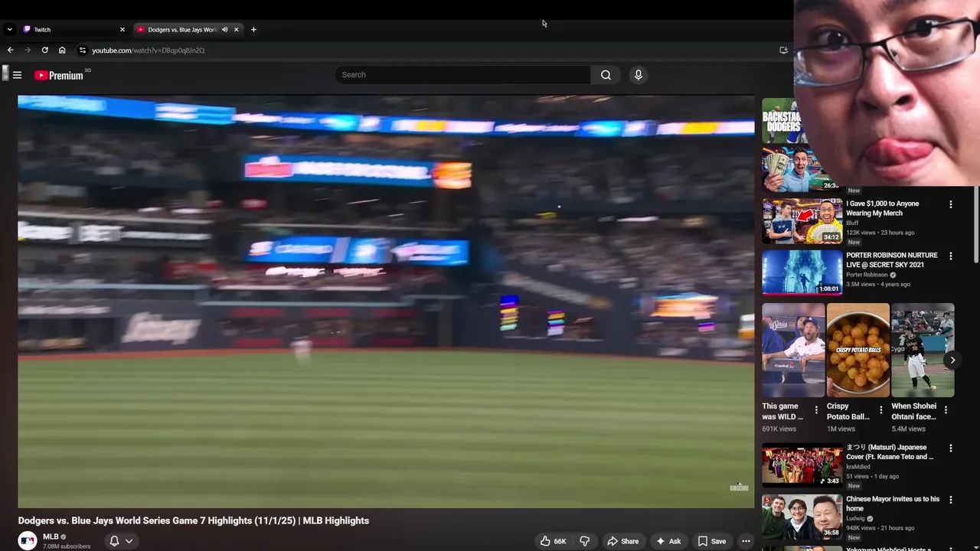
Task: Close the Twitch tab
Action: coord(122,30)
